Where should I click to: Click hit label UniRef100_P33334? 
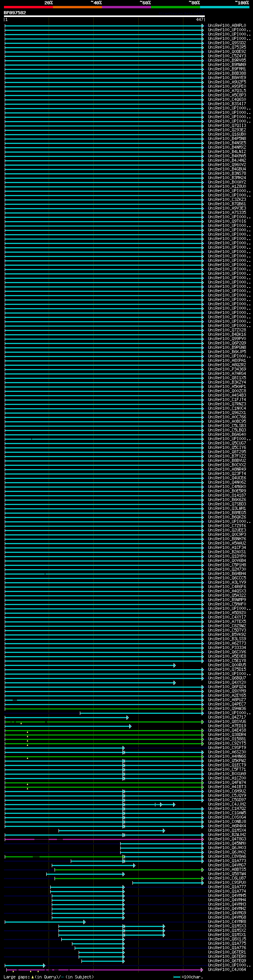[x=227, y=648]
